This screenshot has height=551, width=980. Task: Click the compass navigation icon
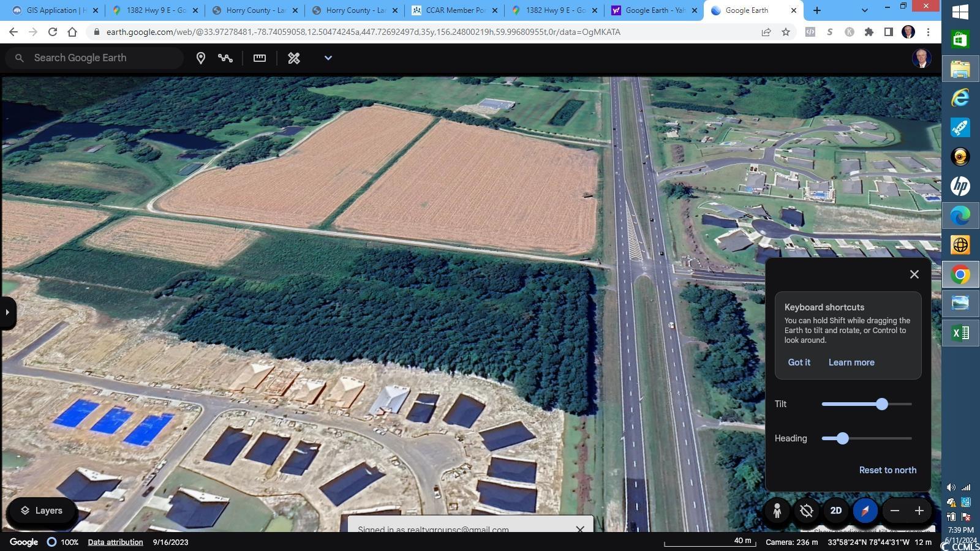pos(865,511)
